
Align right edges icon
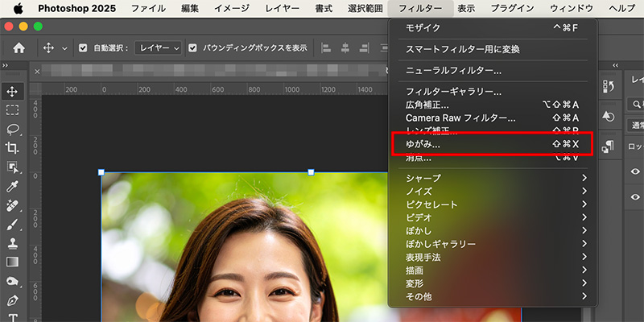pos(364,48)
